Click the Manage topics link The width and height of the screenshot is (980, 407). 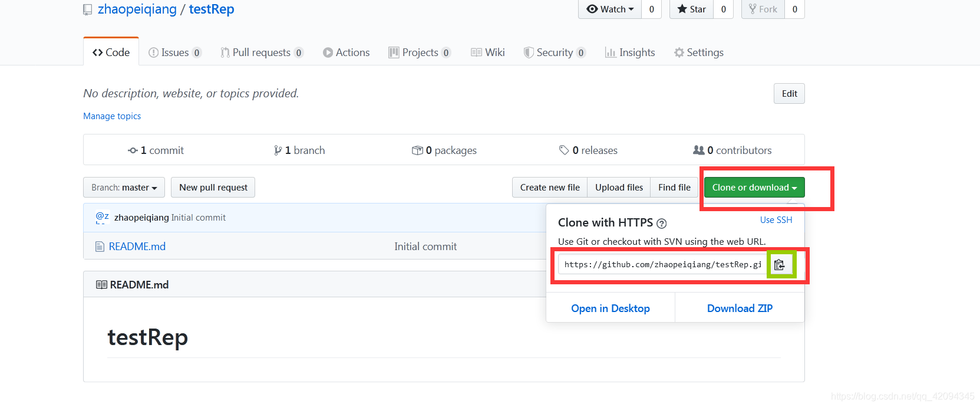coord(112,116)
